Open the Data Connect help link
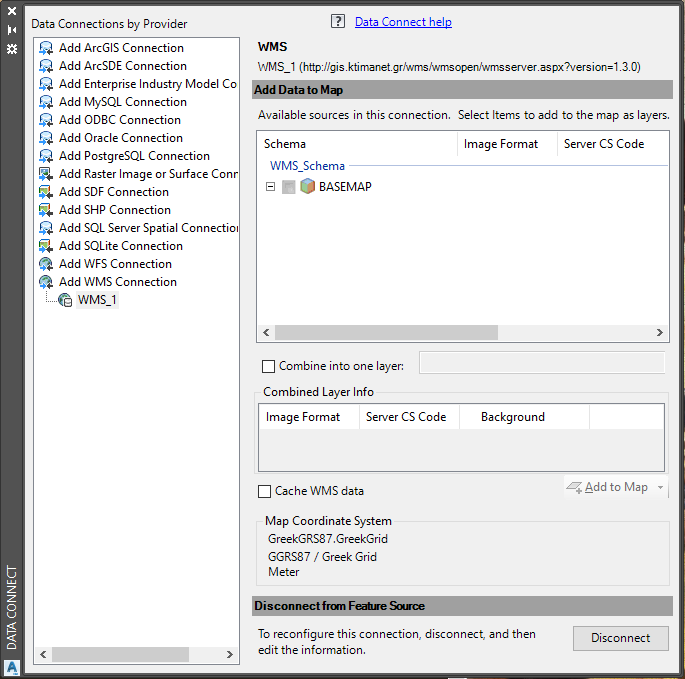This screenshot has height=679, width=685. [403, 22]
